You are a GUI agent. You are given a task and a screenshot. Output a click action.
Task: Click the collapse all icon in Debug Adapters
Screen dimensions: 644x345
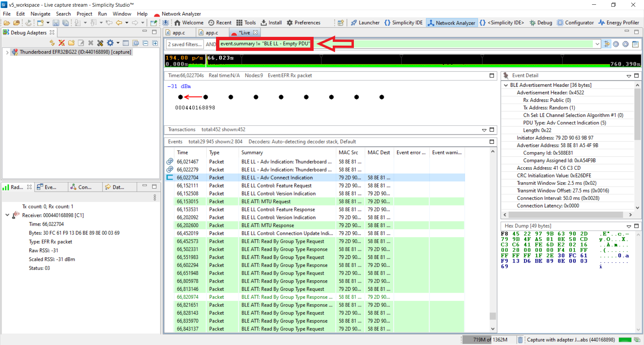tap(146, 43)
